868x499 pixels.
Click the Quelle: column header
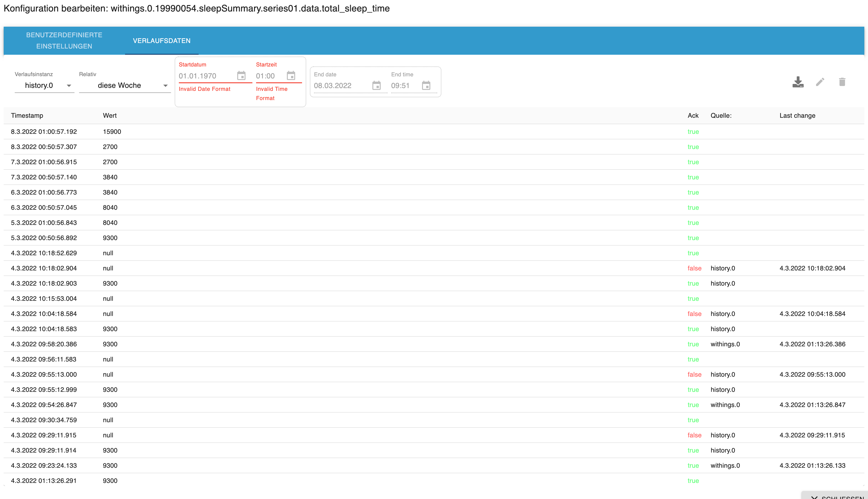[x=721, y=115]
